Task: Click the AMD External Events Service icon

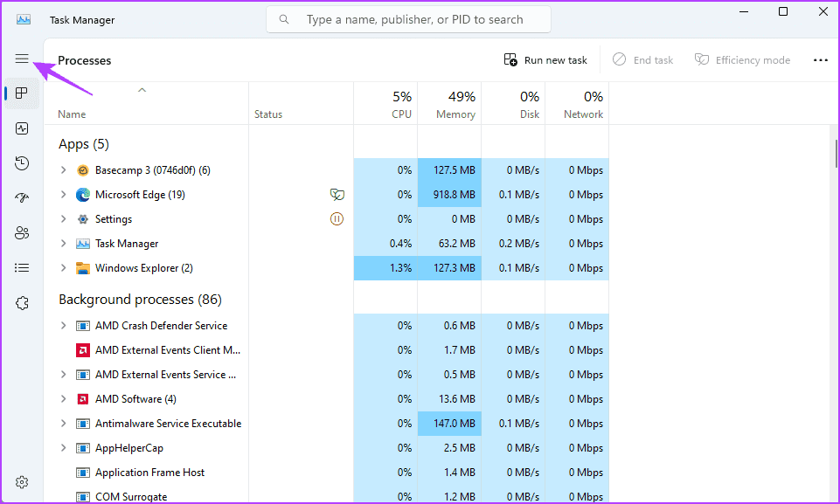Action: tap(82, 375)
